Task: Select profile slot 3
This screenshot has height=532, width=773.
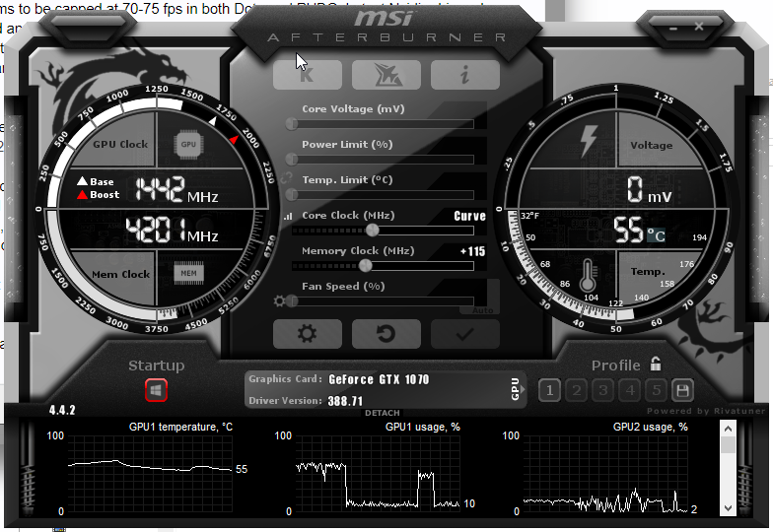Action: click(603, 390)
